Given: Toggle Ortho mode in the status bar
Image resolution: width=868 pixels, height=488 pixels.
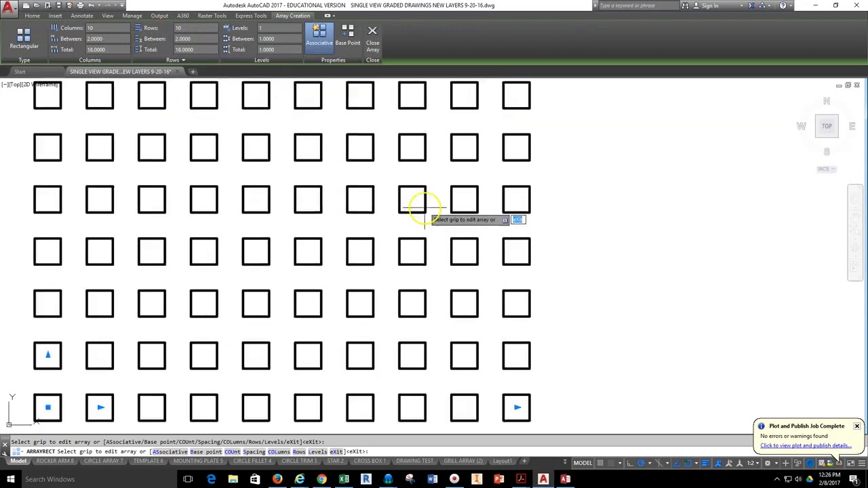Looking at the screenshot, I should pyautogui.click(x=630, y=463).
